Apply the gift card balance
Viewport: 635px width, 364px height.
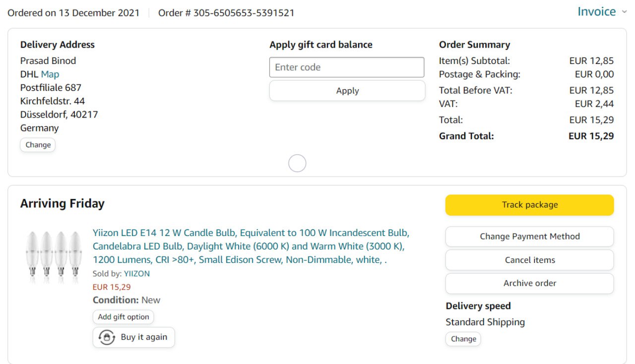347,91
